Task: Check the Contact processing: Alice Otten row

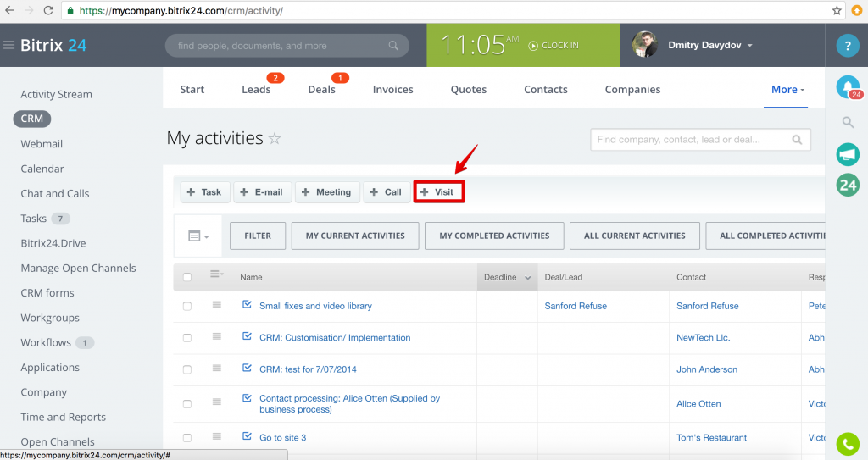Action: (x=187, y=404)
